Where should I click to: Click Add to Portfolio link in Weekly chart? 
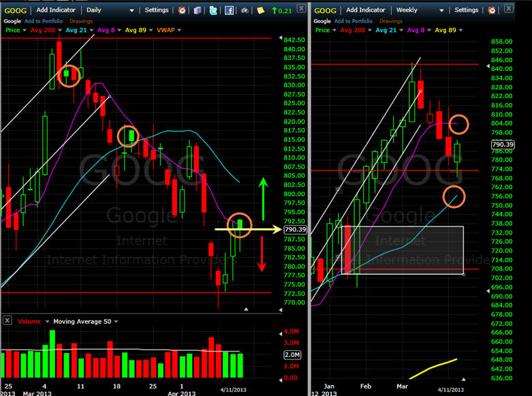pyautogui.click(x=354, y=21)
